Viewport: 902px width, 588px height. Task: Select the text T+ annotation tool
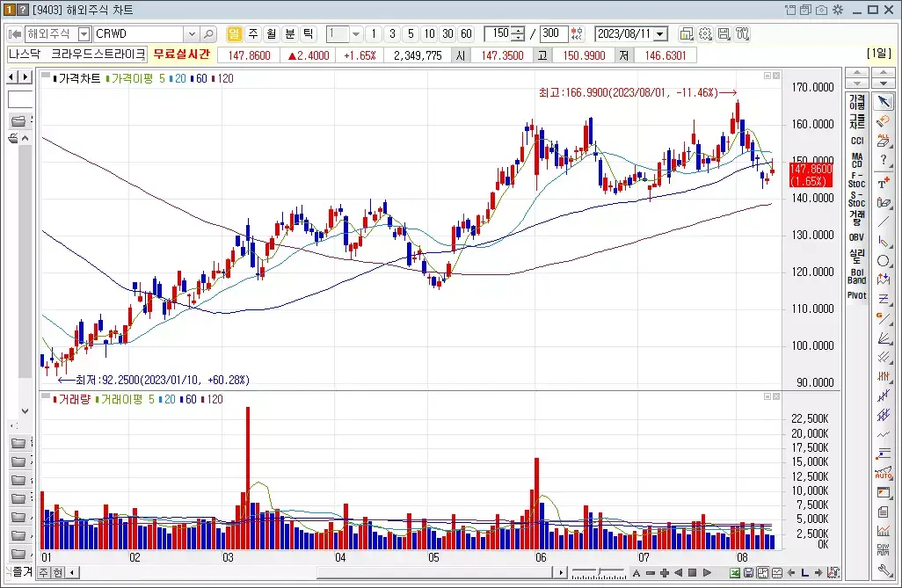(883, 183)
